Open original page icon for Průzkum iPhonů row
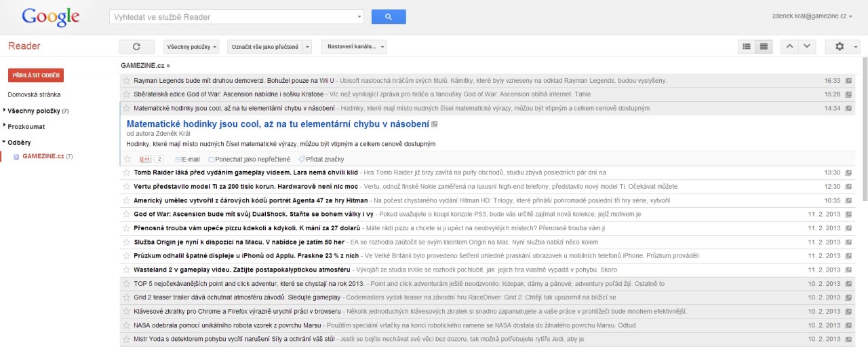 pyautogui.click(x=849, y=255)
